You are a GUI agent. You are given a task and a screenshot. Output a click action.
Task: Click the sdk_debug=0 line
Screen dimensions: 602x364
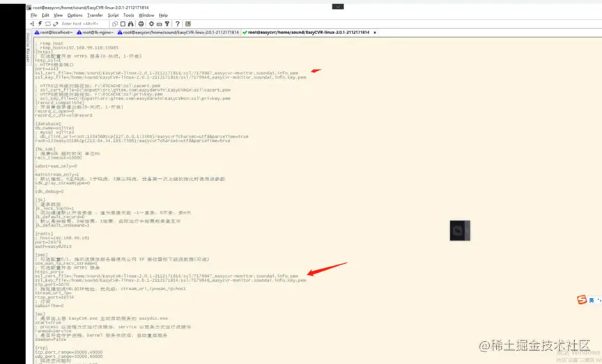(49, 191)
